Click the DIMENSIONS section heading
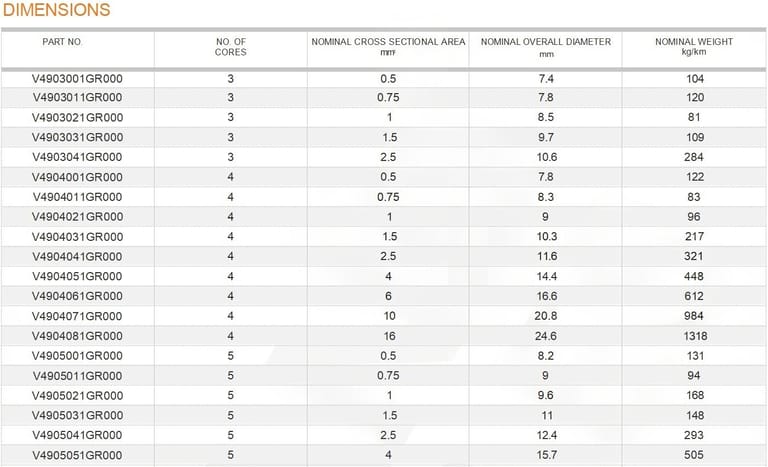768x467 pixels. 56,10
